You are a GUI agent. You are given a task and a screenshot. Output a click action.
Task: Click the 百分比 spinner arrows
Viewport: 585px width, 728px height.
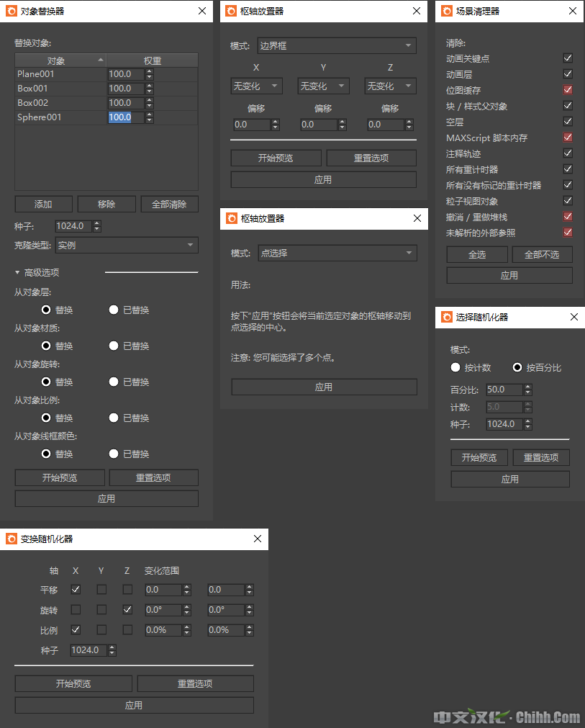coord(527,390)
